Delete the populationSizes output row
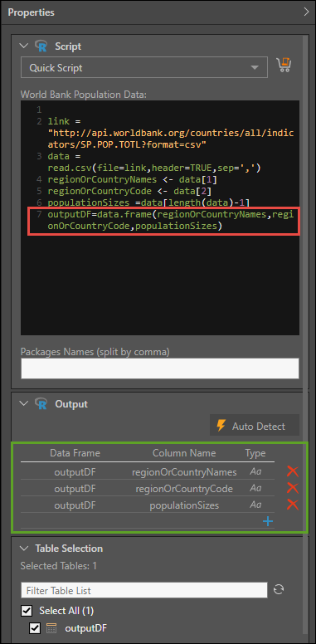This screenshot has width=316, height=644. click(x=292, y=505)
